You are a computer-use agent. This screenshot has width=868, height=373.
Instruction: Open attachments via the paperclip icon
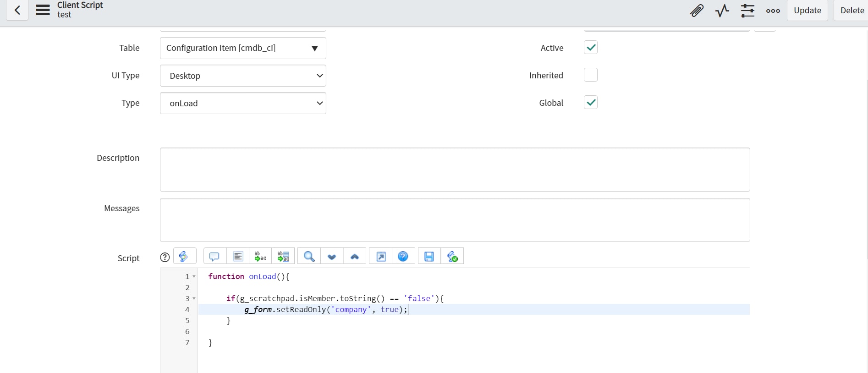click(697, 11)
